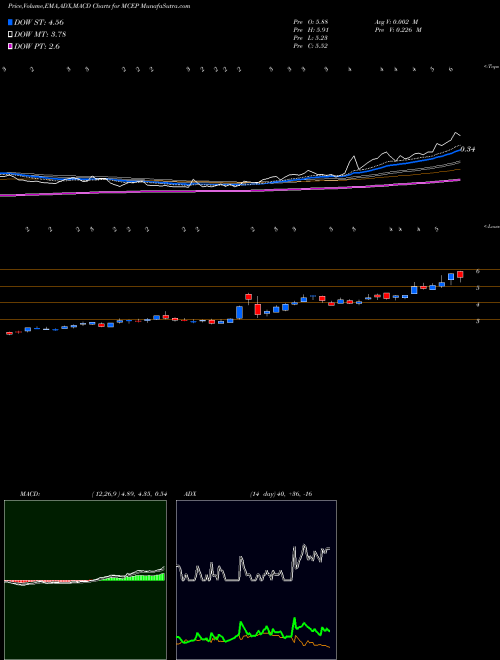Click the 'Avg V: 0.002 M' volume text

click(396, 21)
